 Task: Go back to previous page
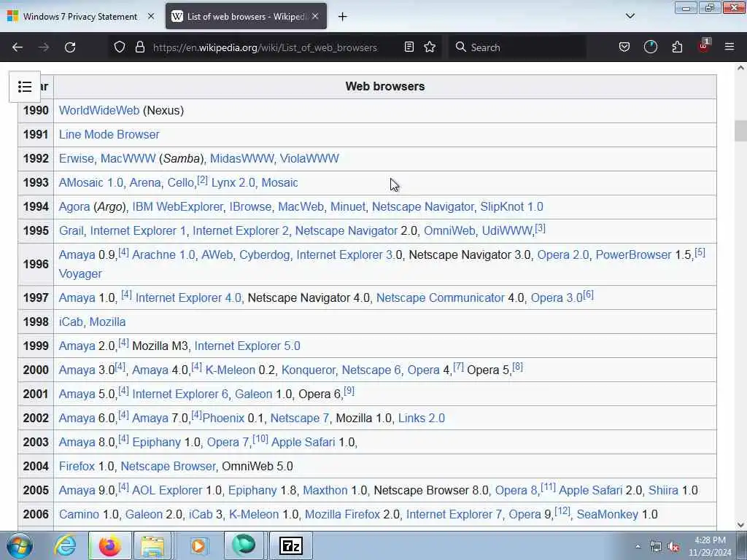[18, 47]
